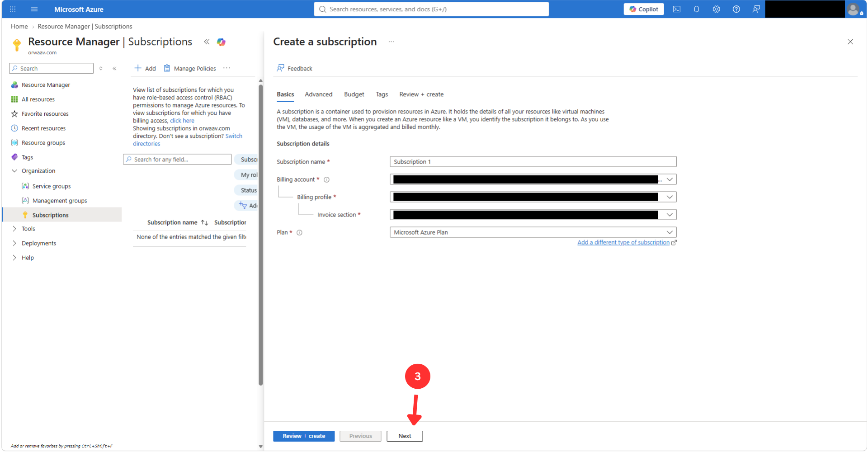Switch to the Budget tab
The image size is (868, 452).
point(354,94)
